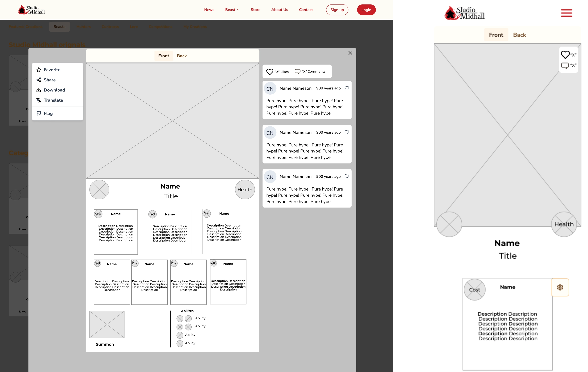Click the heart icon next to X Likes
588x372 pixels.
[270, 71]
